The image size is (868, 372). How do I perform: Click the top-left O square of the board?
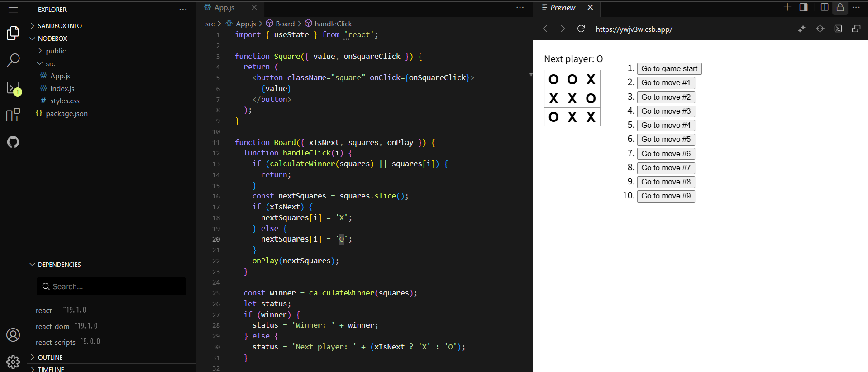click(553, 79)
